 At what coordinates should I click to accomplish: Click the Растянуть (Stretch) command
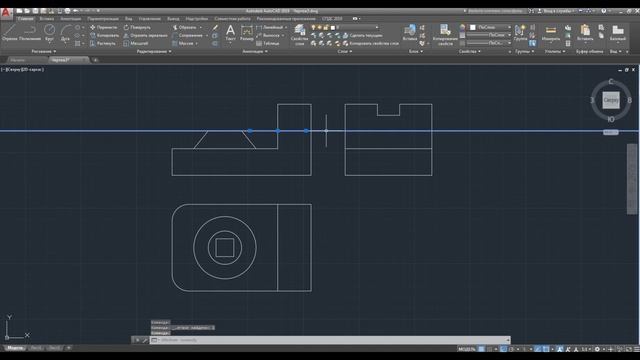point(103,43)
